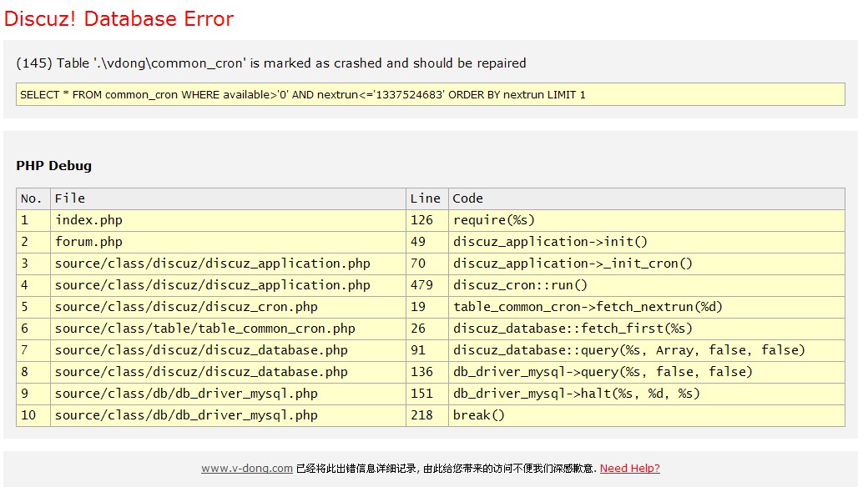Select the error 145 crashed table message
Viewport: 868px width, 492px height.
[x=271, y=63]
